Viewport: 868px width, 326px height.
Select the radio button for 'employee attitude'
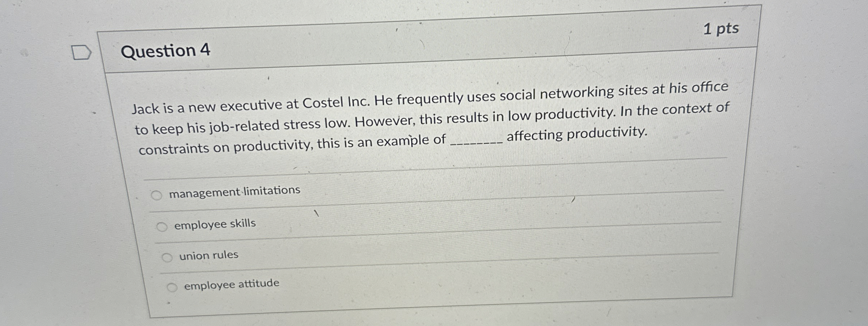click(173, 288)
